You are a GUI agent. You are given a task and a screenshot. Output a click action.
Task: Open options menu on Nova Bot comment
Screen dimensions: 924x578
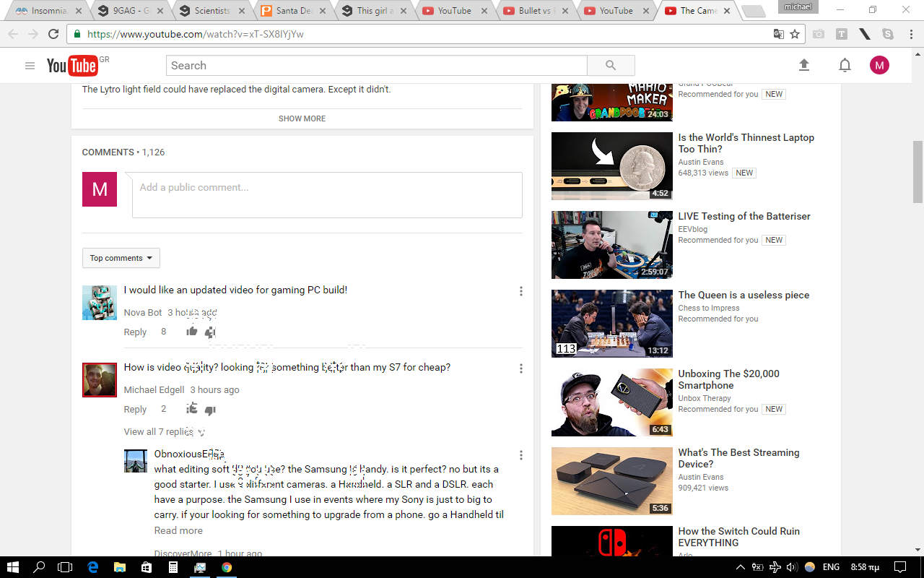[x=521, y=291]
